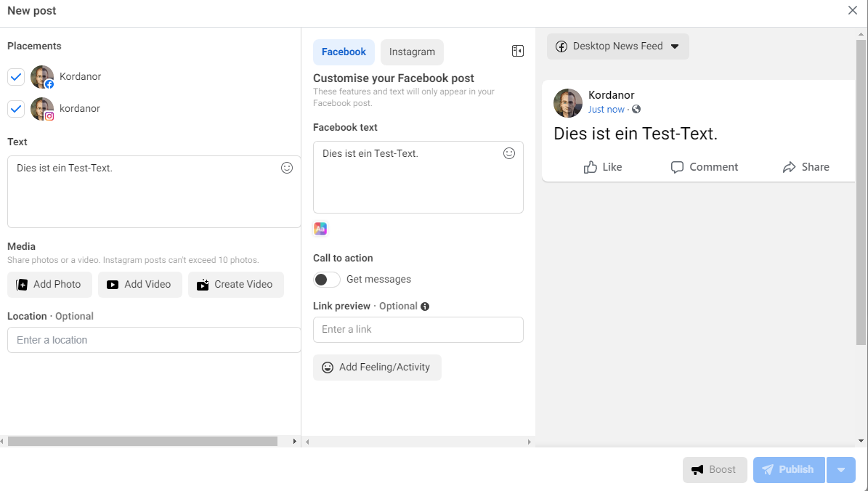Click the Share arrow in preview
868x491 pixels.
pyautogui.click(x=790, y=167)
